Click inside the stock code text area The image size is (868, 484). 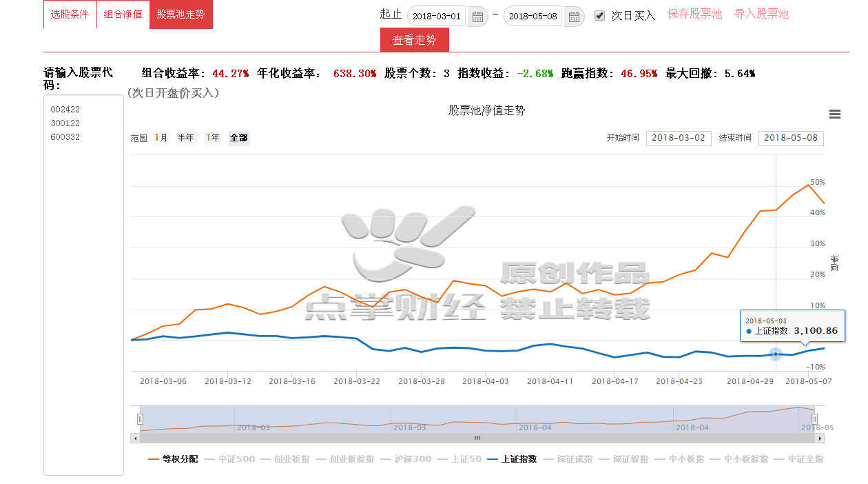click(83, 285)
